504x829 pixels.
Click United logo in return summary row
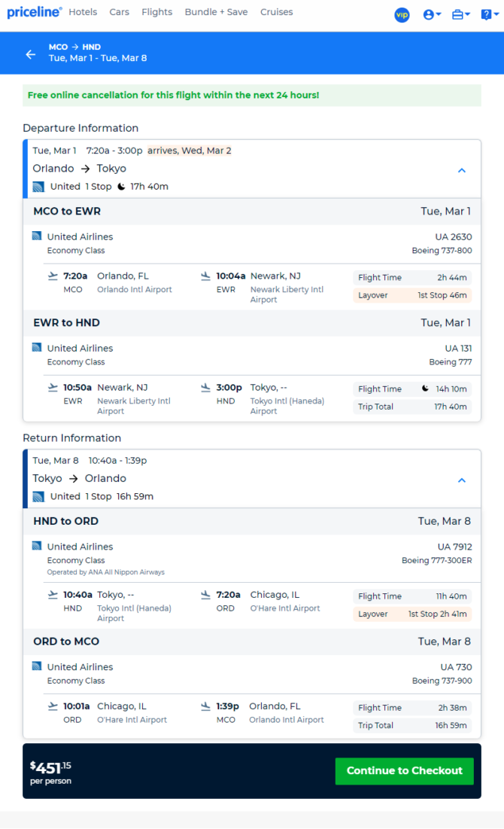coord(38,496)
